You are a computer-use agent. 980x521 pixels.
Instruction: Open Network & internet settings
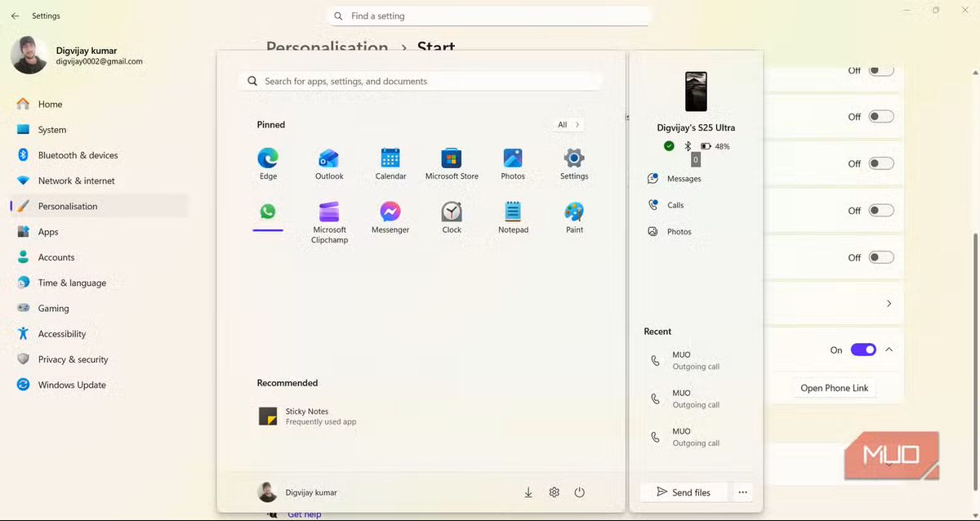pos(98,180)
